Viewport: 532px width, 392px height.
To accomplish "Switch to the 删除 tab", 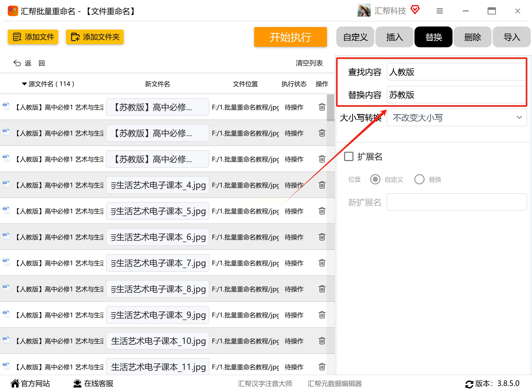I will coord(472,37).
